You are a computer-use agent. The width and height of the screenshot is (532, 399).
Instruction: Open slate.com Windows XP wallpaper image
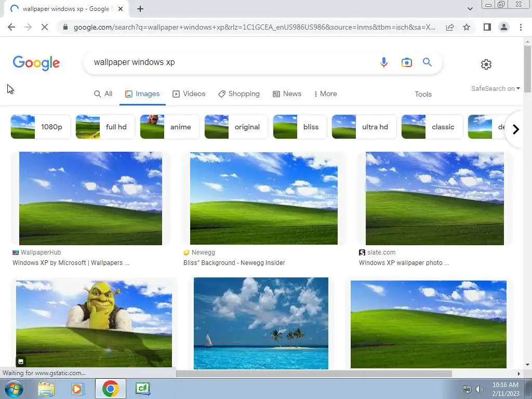click(x=435, y=198)
